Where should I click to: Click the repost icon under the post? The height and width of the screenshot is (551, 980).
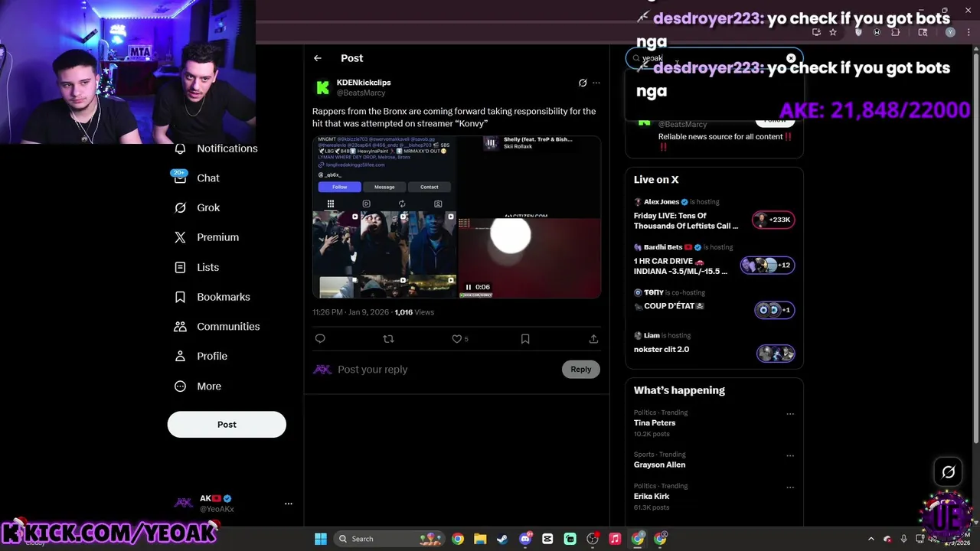click(x=388, y=339)
